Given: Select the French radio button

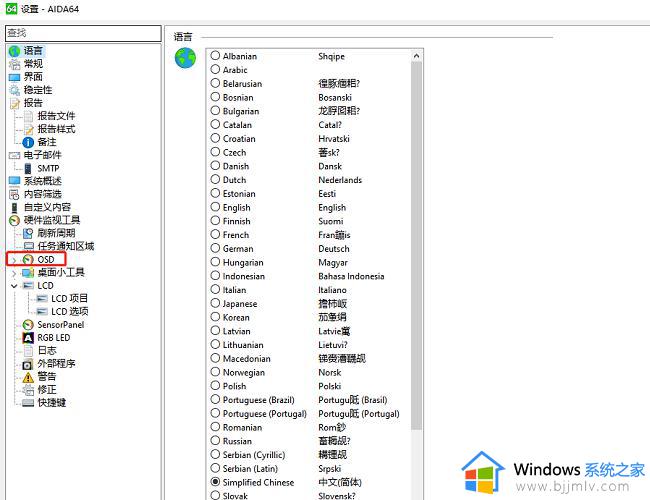Looking at the screenshot, I should pos(215,234).
